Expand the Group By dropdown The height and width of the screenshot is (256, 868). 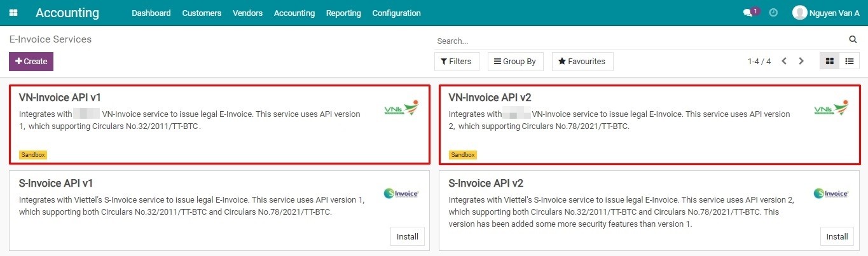[515, 62]
